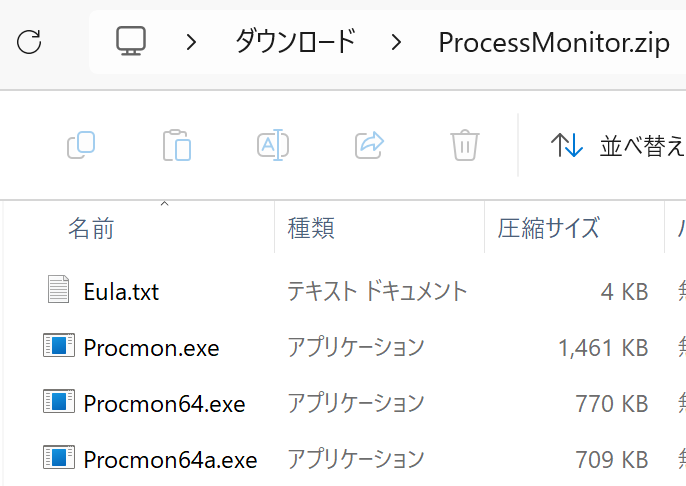The height and width of the screenshot is (486, 686).
Task: Click the Procmon64.exe application icon
Action: [59, 401]
